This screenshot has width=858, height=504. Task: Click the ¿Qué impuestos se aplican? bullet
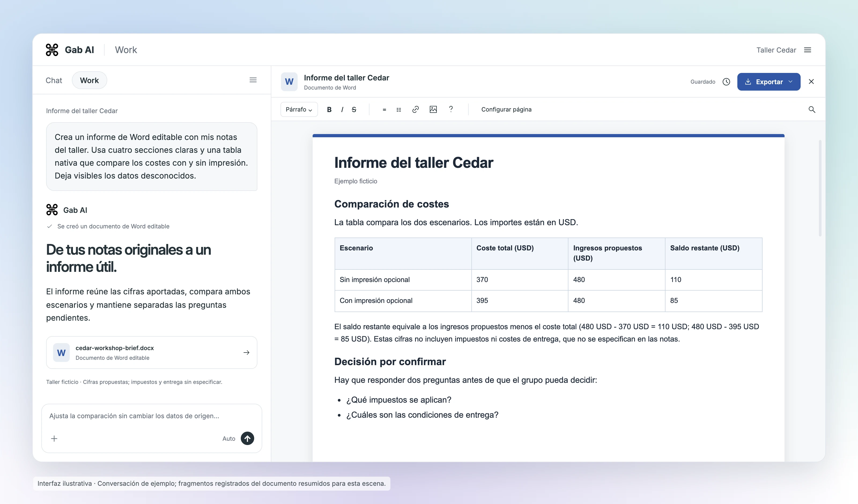pyautogui.click(x=399, y=400)
